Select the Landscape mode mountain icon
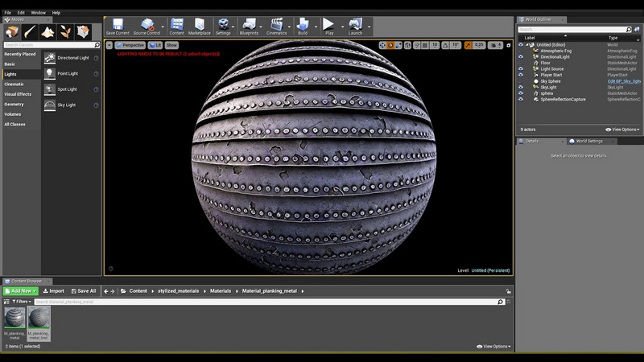 pyautogui.click(x=47, y=31)
